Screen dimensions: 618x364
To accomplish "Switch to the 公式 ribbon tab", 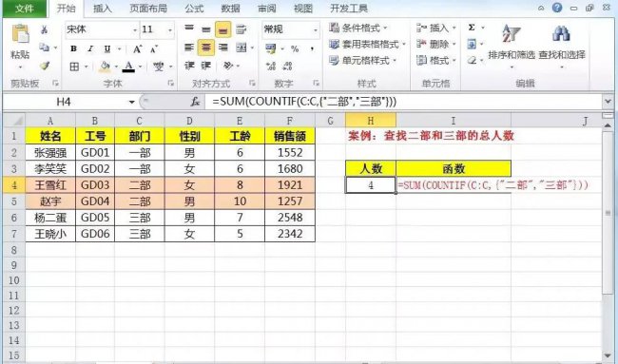I will pos(194,9).
